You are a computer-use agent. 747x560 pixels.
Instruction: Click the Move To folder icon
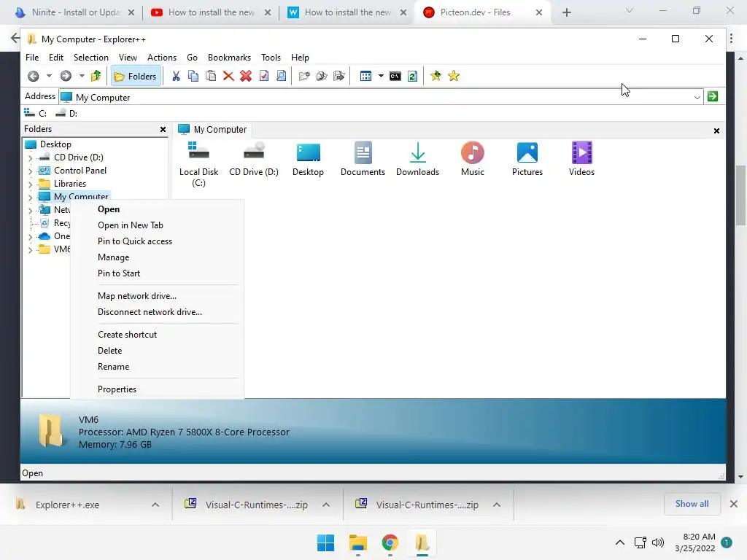pos(338,76)
